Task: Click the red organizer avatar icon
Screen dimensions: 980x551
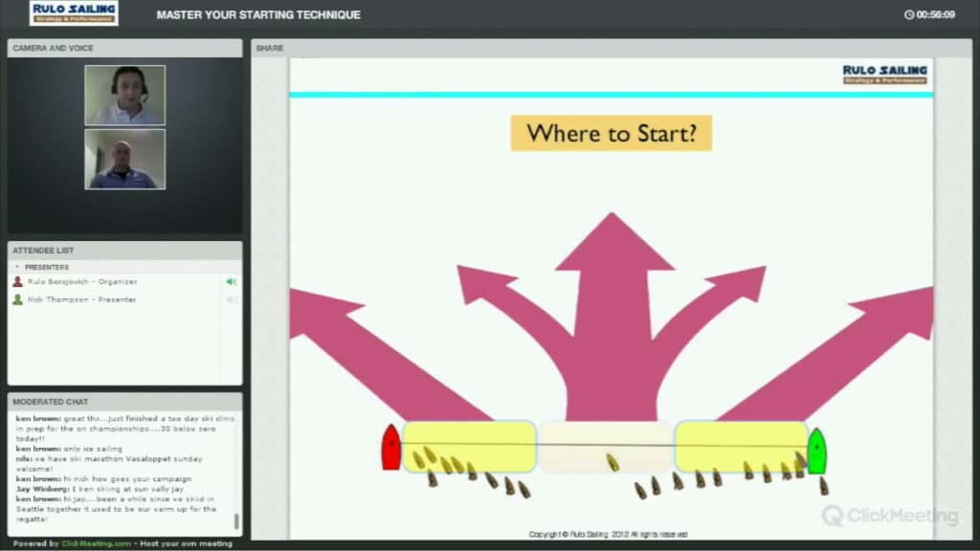Action: tap(17, 281)
